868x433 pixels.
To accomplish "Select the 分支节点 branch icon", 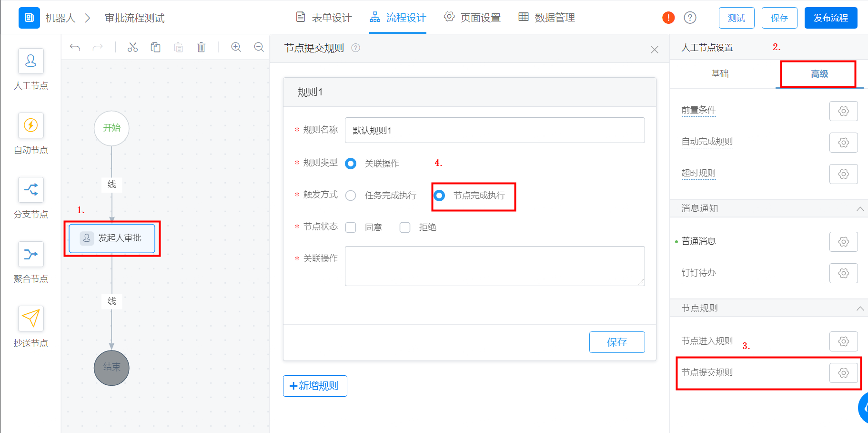I will (31, 190).
